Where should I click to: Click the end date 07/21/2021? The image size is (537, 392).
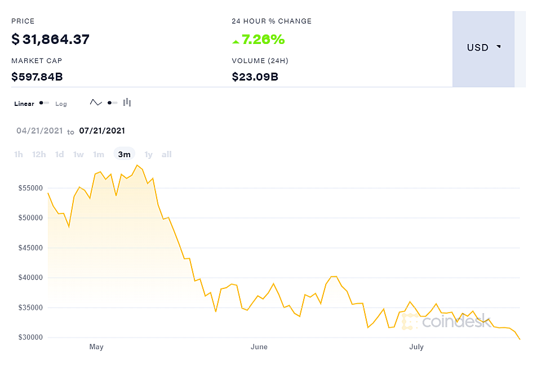coord(102,131)
